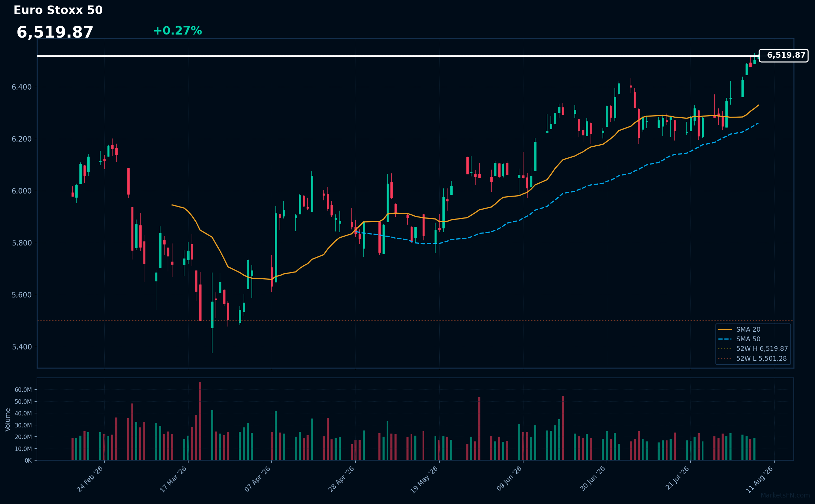Click the "07 Apr '26" date label

[x=257, y=479]
